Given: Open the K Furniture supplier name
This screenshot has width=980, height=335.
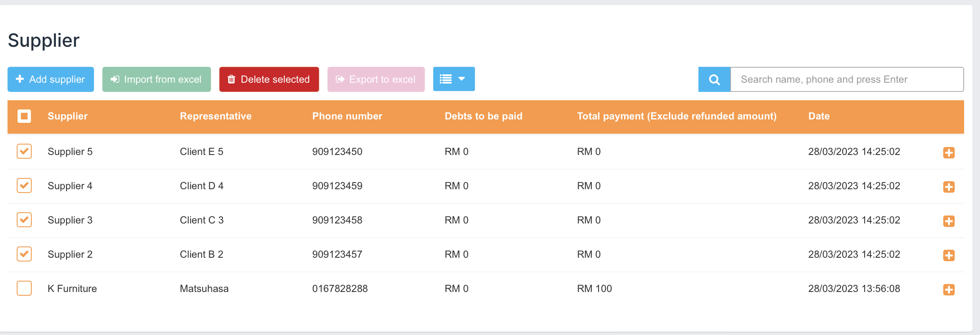Looking at the screenshot, I should tap(72, 289).
